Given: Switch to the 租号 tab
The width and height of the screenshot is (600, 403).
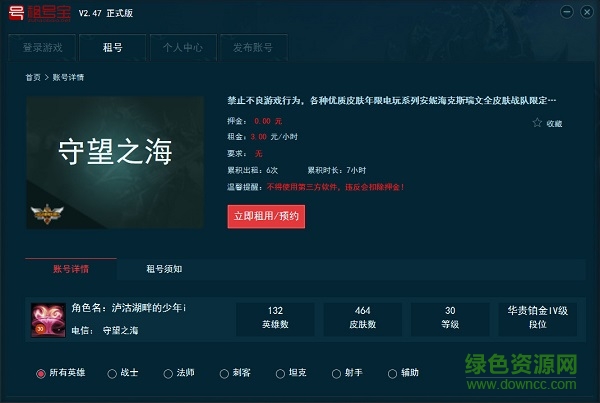Looking at the screenshot, I should point(112,47).
